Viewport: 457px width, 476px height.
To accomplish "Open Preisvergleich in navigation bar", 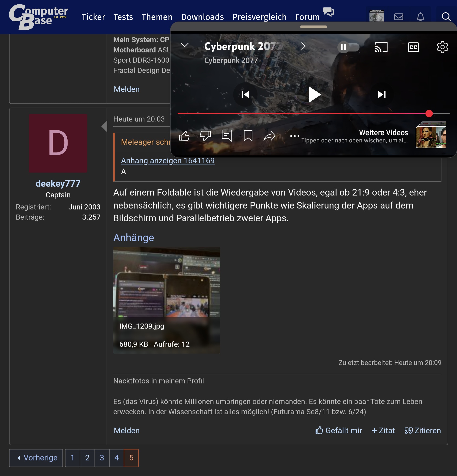I will (x=259, y=17).
